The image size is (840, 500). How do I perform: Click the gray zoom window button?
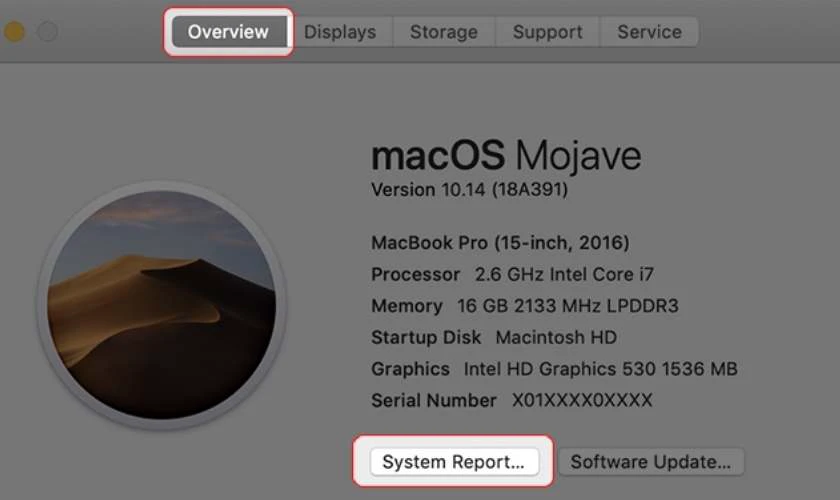point(47,32)
